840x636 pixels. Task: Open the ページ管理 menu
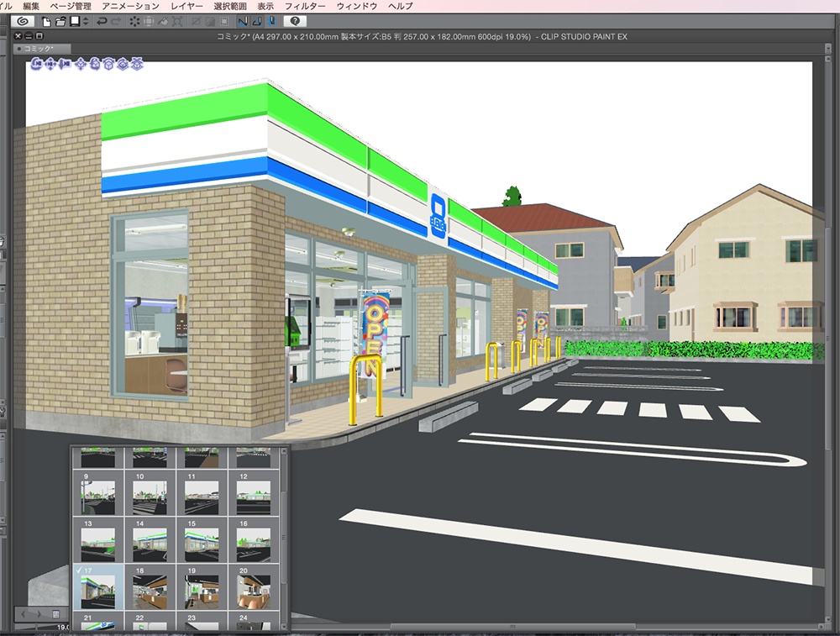[x=71, y=6]
